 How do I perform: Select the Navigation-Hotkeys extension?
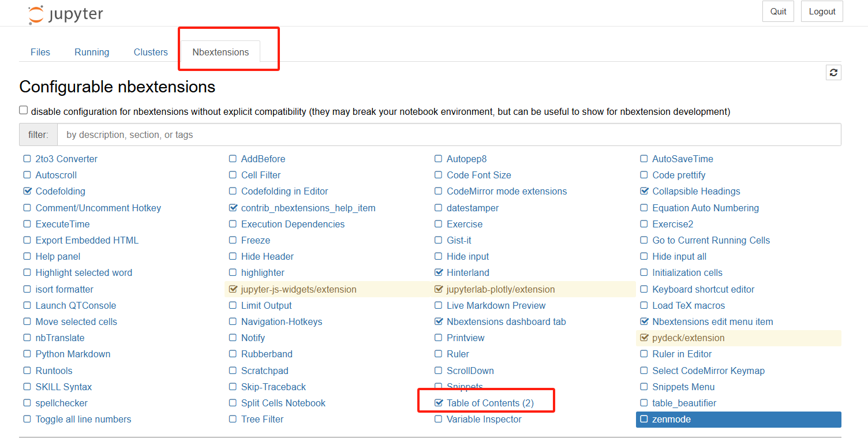point(282,321)
